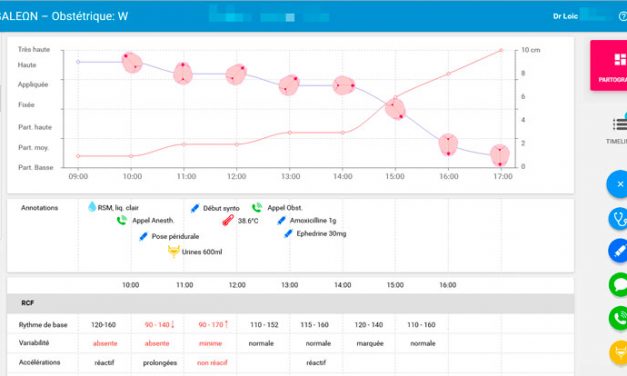Open the help question mark icon
Screen dimensions: 627x376
click(x=623, y=16)
